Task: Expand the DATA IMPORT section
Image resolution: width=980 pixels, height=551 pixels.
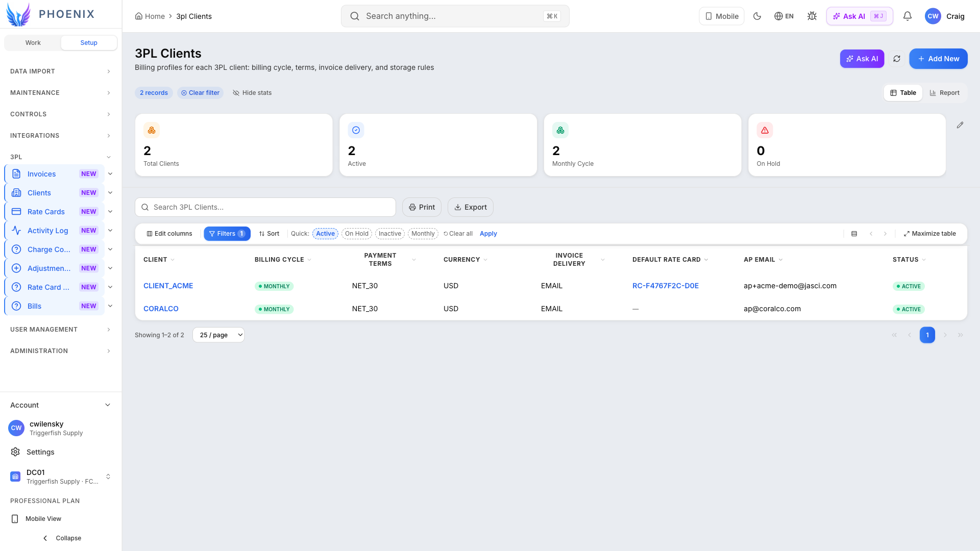Action: click(60, 71)
